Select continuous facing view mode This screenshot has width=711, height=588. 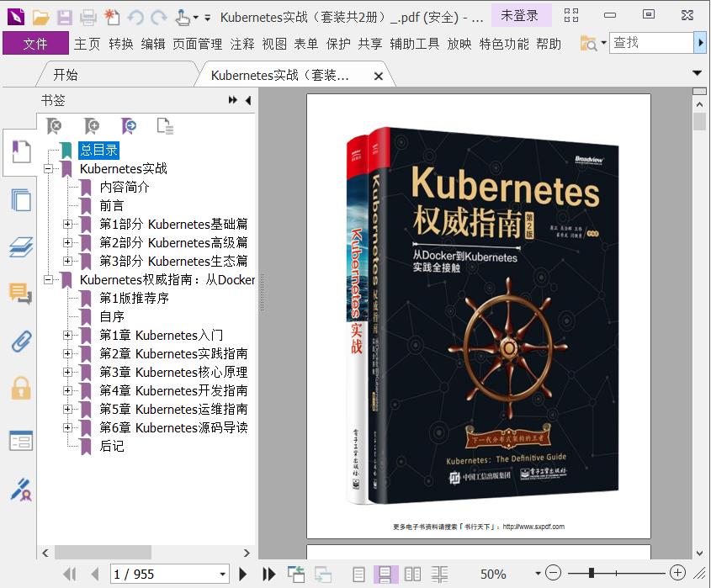pyautogui.click(x=439, y=575)
